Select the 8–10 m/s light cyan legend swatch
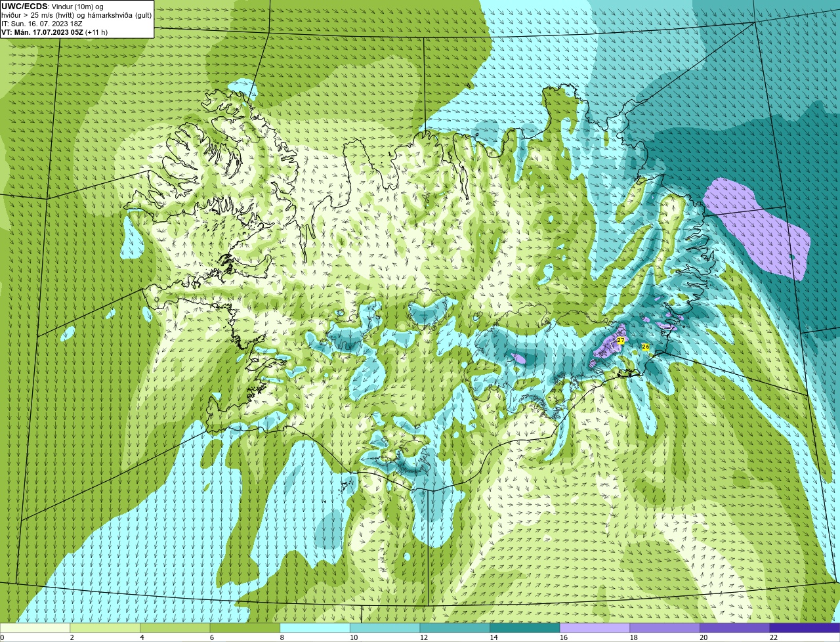Screen dimensions: 840x642 pos(315,628)
